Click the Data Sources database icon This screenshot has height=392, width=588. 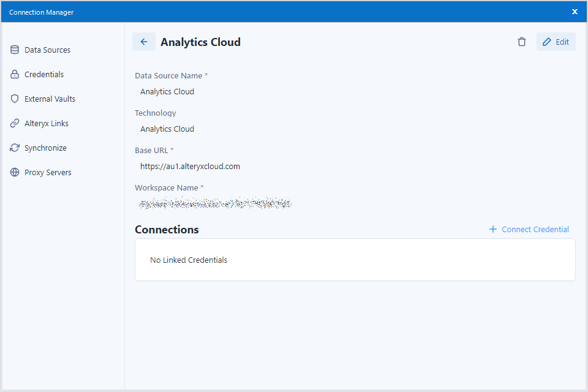[15, 50]
